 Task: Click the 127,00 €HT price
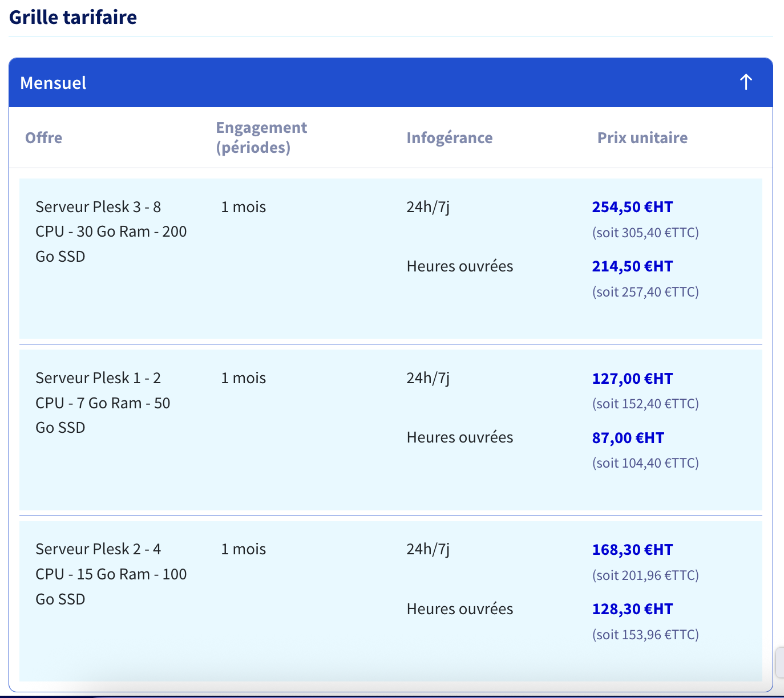(632, 379)
